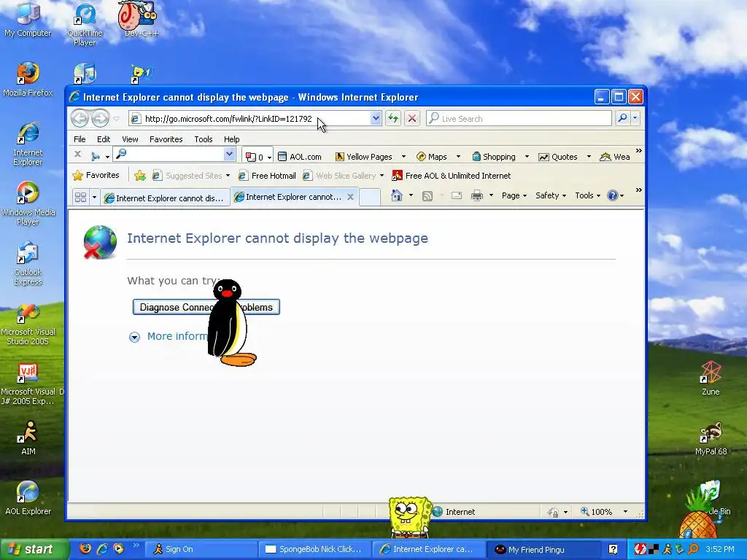Click the Yellow Pages toolbar button
The height and width of the screenshot is (560, 747).
point(364,157)
